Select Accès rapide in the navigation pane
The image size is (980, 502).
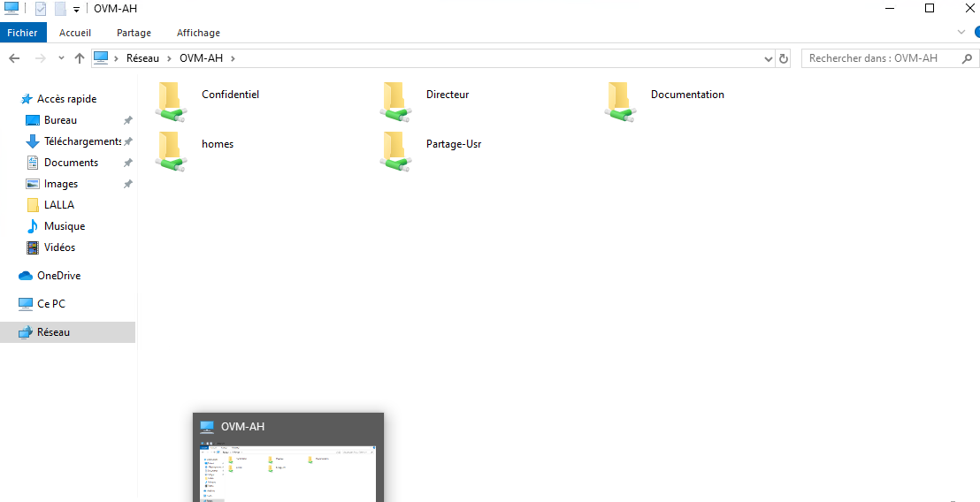point(67,99)
